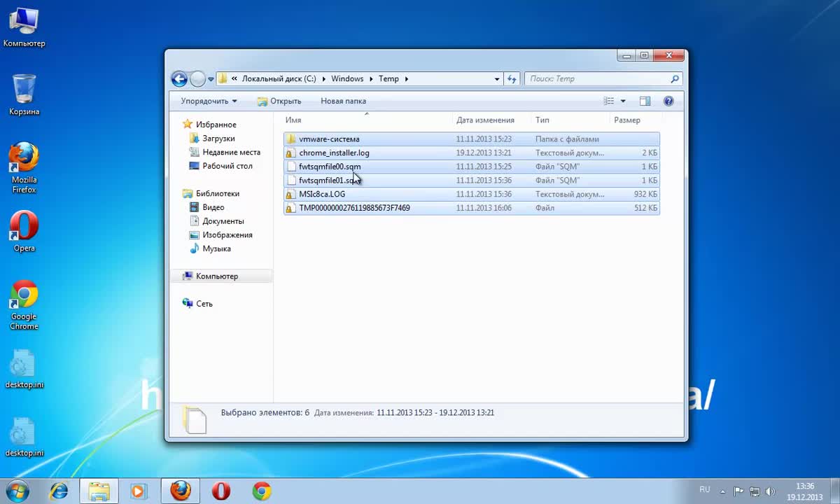Select the TMP0000000276119885673F7469 file

click(x=472, y=208)
